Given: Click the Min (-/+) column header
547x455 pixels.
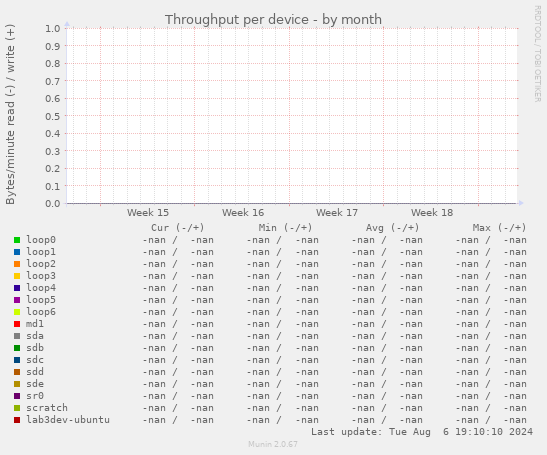Looking at the screenshot, I should tap(285, 228).
